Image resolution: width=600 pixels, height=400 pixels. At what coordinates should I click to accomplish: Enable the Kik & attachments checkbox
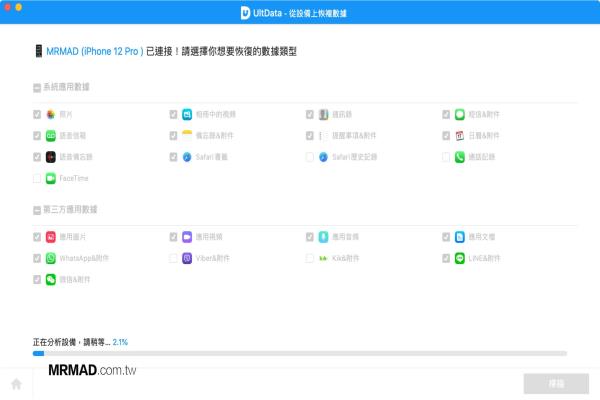[x=310, y=258]
